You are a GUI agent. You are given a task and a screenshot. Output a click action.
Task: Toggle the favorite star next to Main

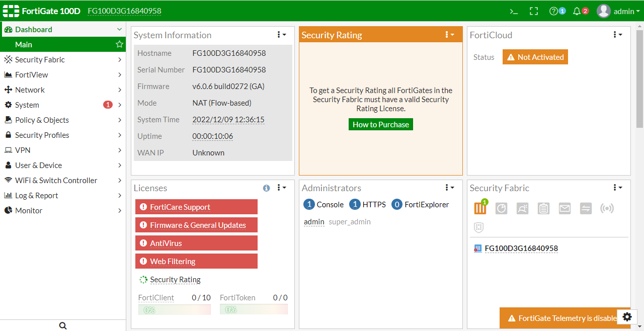119,44
